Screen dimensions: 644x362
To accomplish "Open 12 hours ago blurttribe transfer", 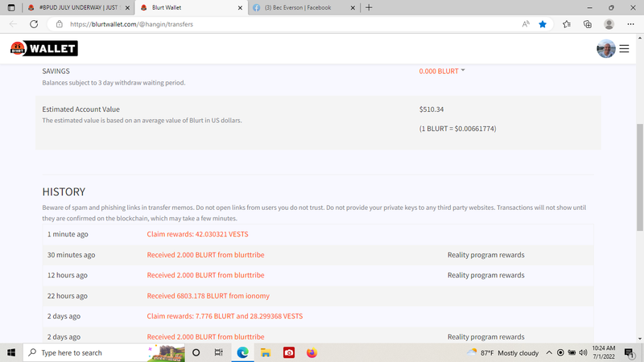I will [x=205, y=275].
